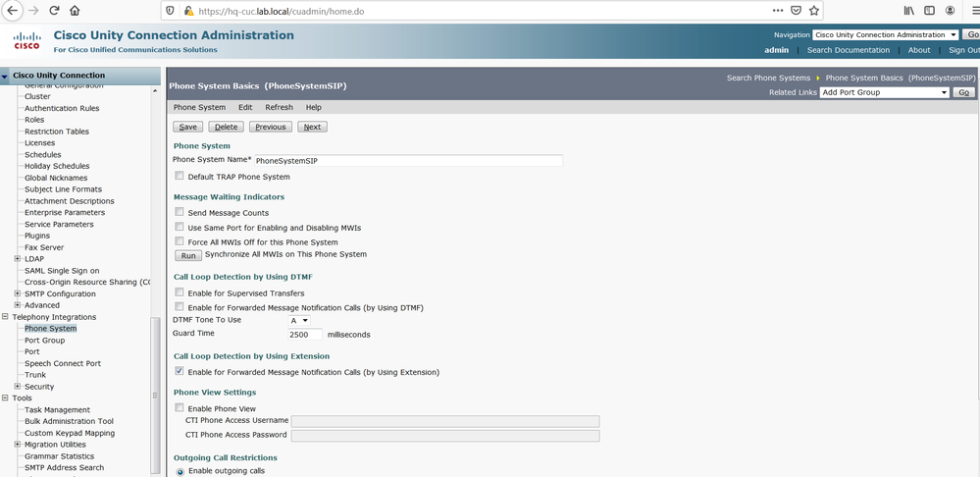Open the About link
The width and height of the screenshot is (980, 477).
(919, 50)
